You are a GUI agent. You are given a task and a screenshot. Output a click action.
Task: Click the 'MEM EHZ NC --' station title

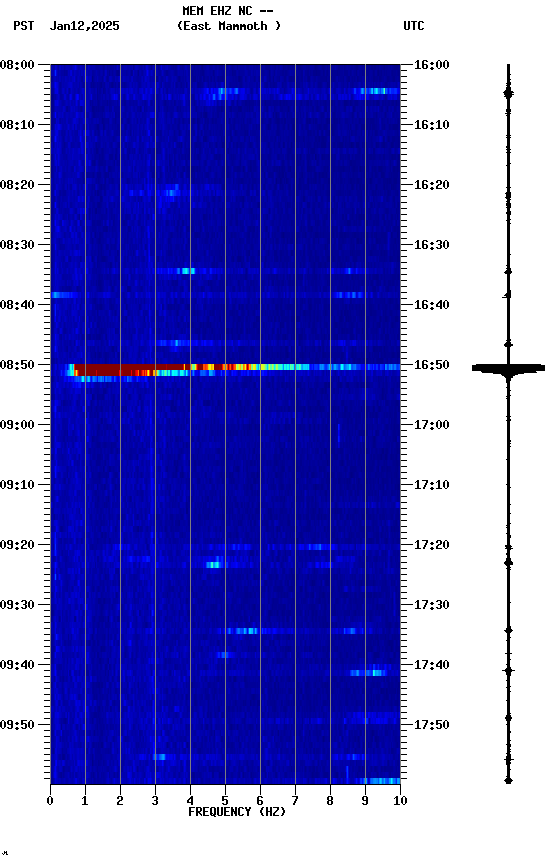point(228,10)
